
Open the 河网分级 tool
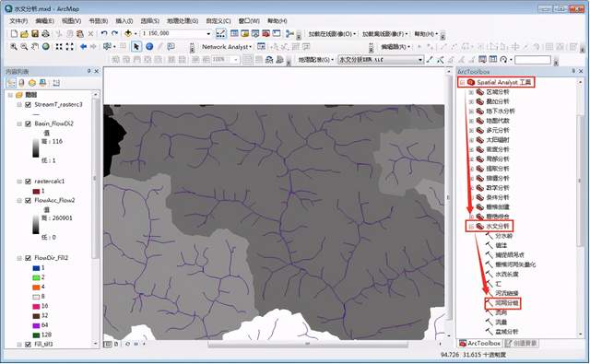click(x=506, y=302)
